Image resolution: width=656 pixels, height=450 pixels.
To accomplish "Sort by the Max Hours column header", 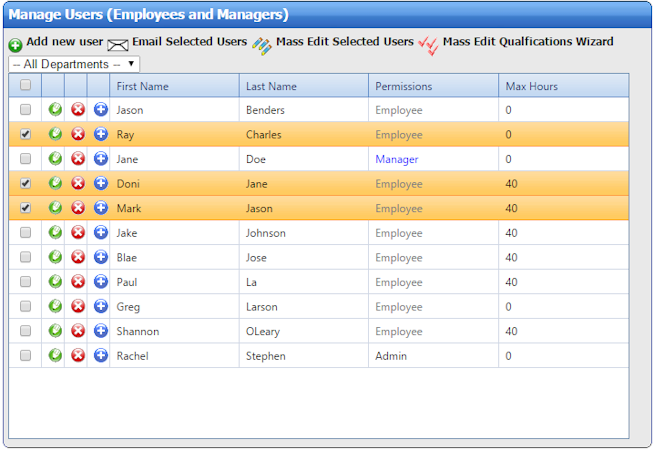I will click(532, 87).
